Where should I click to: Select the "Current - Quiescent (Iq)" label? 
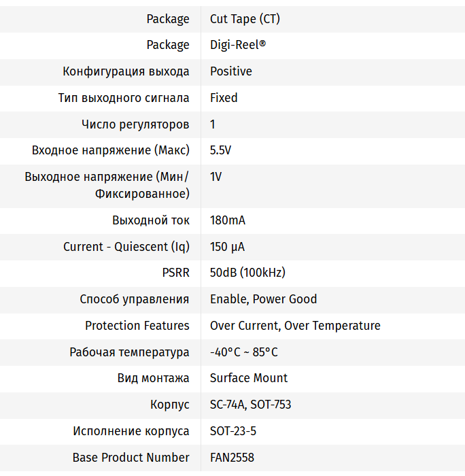[x=126, y=247]
